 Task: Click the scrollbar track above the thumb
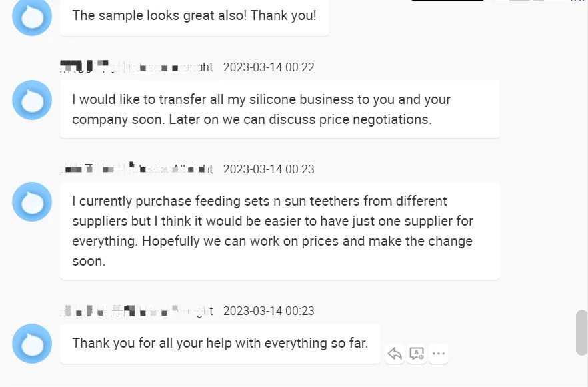pos(581,167)
